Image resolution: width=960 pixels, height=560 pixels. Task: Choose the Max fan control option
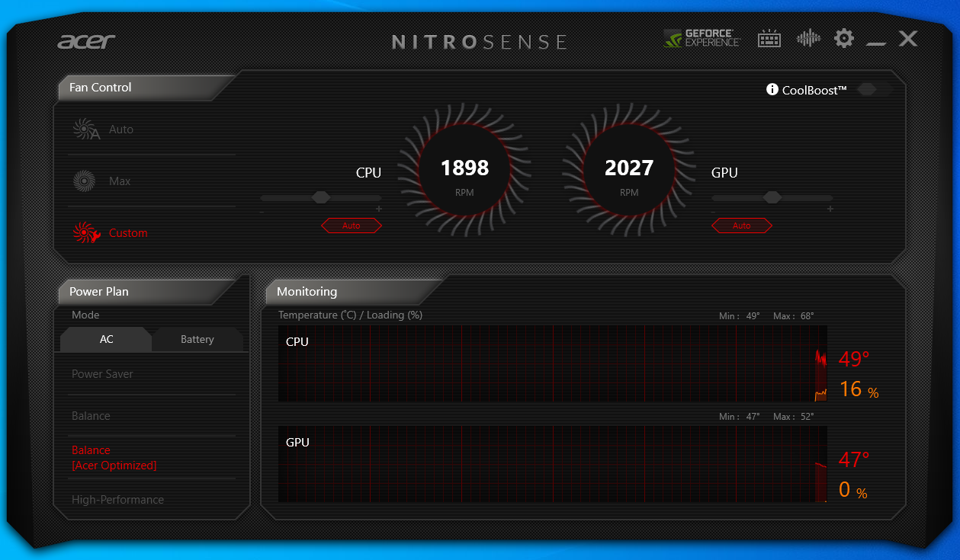[120, 181]
